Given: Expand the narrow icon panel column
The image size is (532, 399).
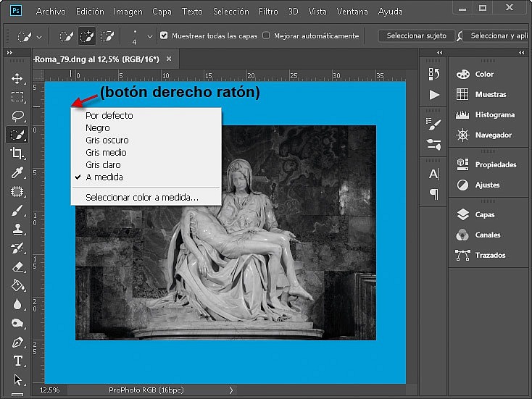Looking at the screenshot, I should pos(440,53).
